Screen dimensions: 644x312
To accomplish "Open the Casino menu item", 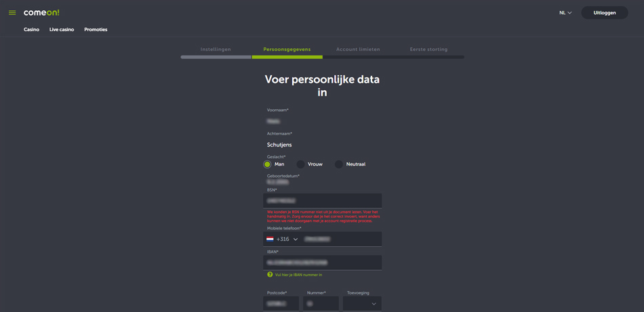I will click(32, 30).
